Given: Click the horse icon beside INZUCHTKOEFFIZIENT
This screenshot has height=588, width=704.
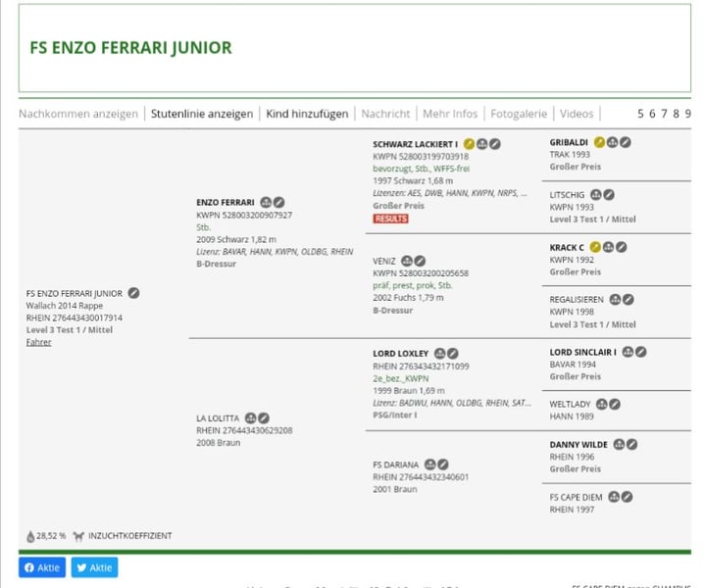Looking at the screenshot, I should [x=78, y=536].
